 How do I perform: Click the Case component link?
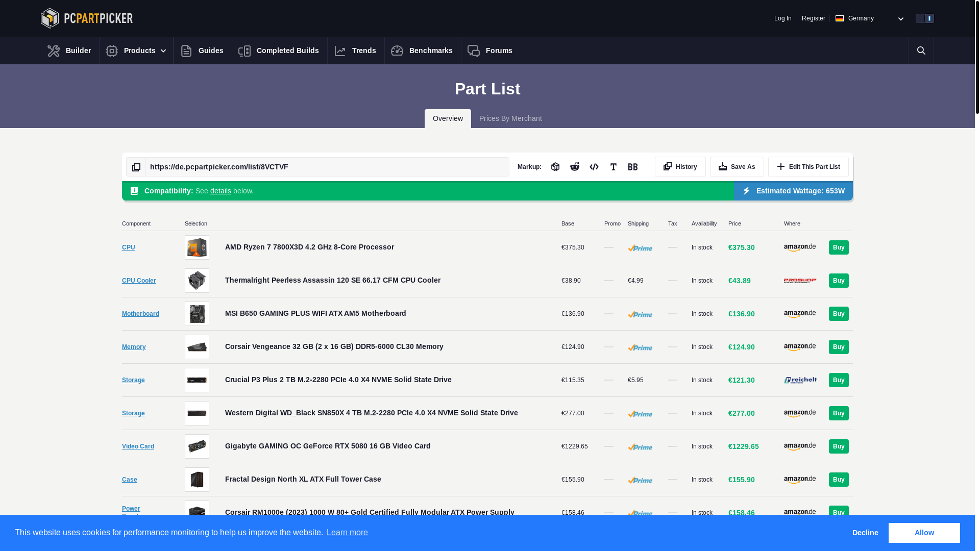(130, 480)
